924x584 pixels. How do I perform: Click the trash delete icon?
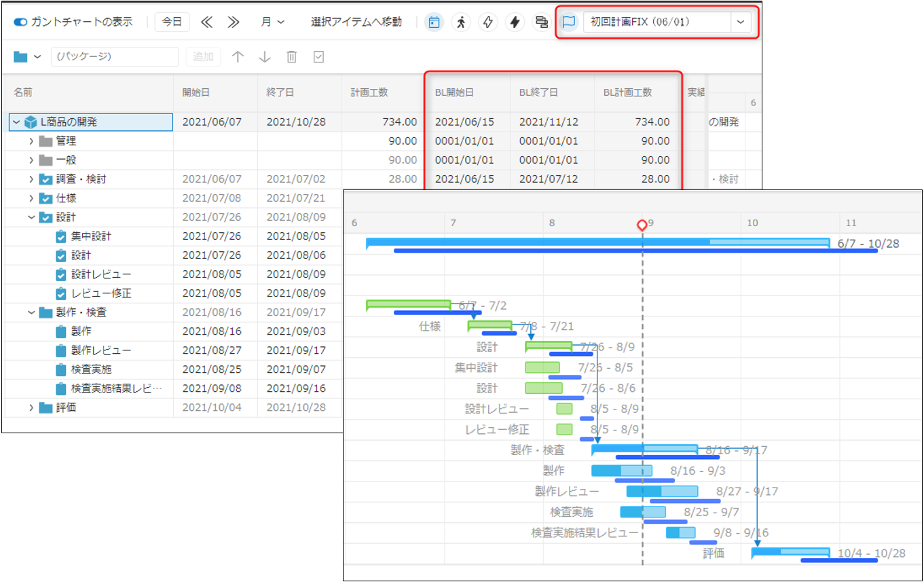click(x=291, y=57)
